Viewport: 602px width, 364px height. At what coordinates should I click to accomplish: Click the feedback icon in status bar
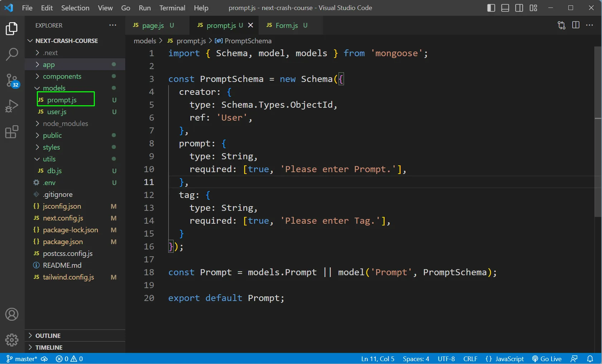574,359
